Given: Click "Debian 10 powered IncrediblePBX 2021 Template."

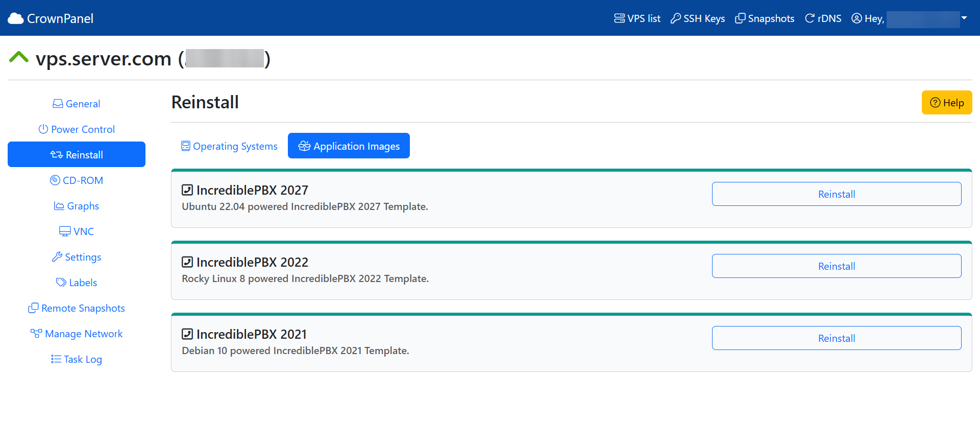Looking at the screenshot, I should pos(296,350).
